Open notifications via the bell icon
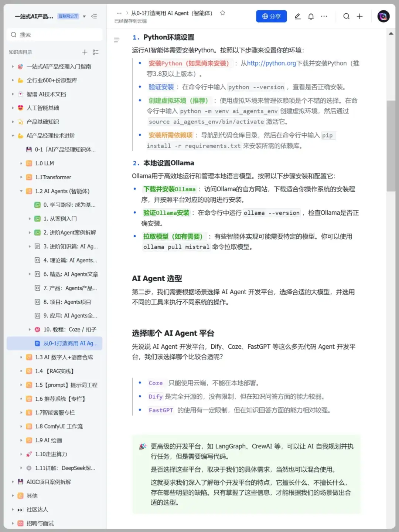This screenshot has width=399, height=532. pyautogui.click(x=311, y=16)
